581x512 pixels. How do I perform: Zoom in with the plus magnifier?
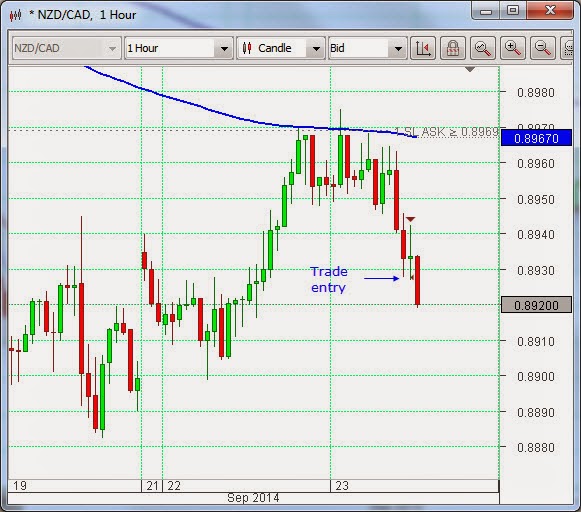[x=513, y=48]
